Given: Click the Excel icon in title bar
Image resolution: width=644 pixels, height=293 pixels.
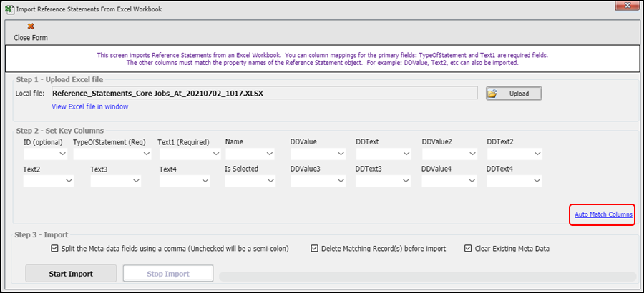Looking at the screenshot, I should (9, 9).
